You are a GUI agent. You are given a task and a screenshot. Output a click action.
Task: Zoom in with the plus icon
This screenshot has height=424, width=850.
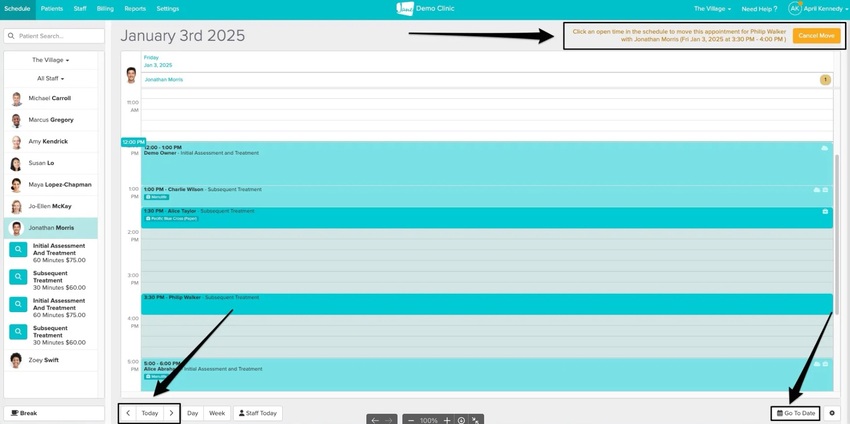(x=447, y=420)
